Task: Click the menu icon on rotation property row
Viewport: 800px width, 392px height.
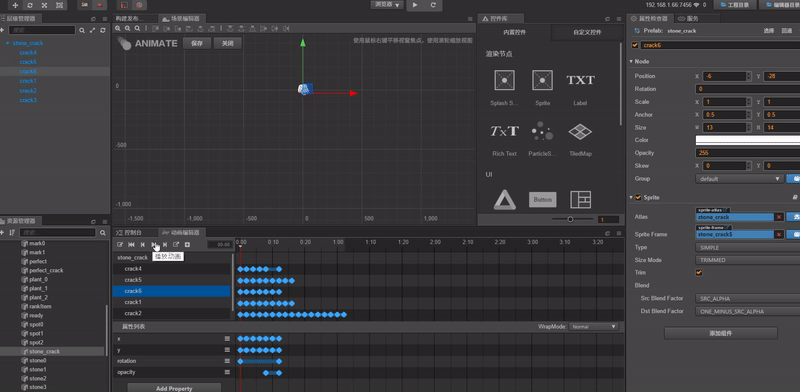Action: [227, 361]
